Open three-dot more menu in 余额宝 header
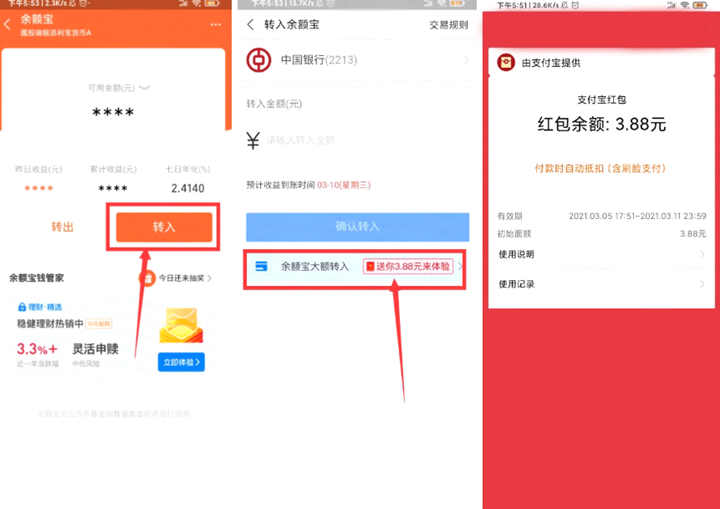The image size is (720, 509). [215, 24]
